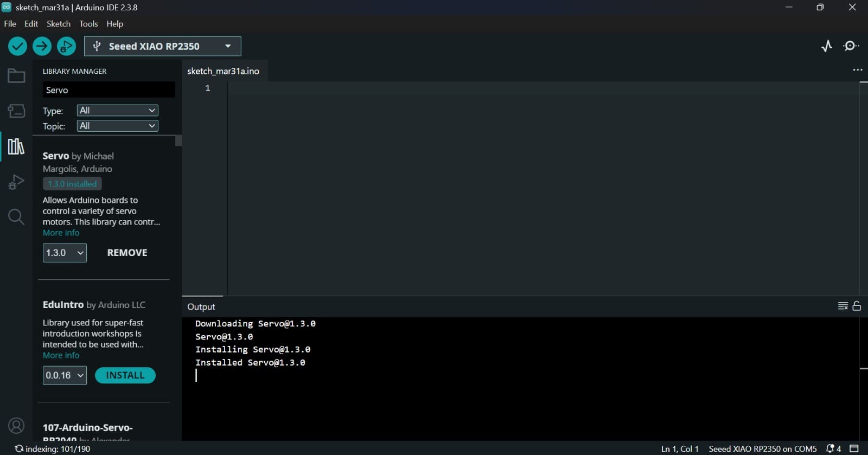Restore down the Arduino IDE window
Screen dimensions: 868x455
(820, 7)
